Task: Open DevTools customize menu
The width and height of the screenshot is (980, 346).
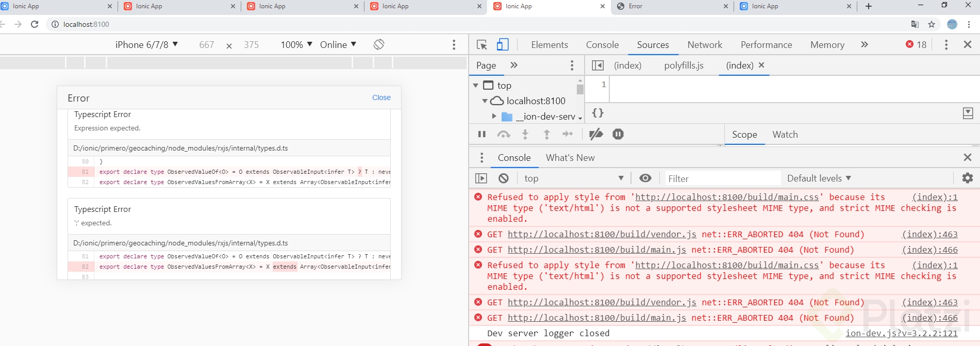Action: click(x=946, y=45)
